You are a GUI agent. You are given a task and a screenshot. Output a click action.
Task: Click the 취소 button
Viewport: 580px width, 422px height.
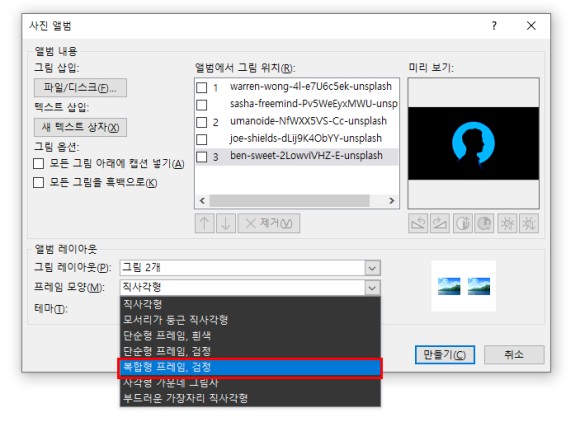514,355
